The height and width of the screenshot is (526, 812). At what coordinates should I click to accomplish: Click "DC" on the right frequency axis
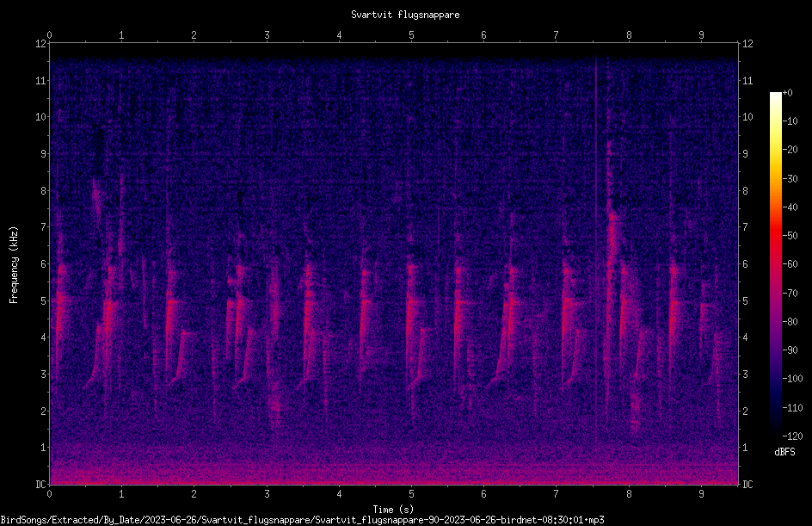pos(747,484)
